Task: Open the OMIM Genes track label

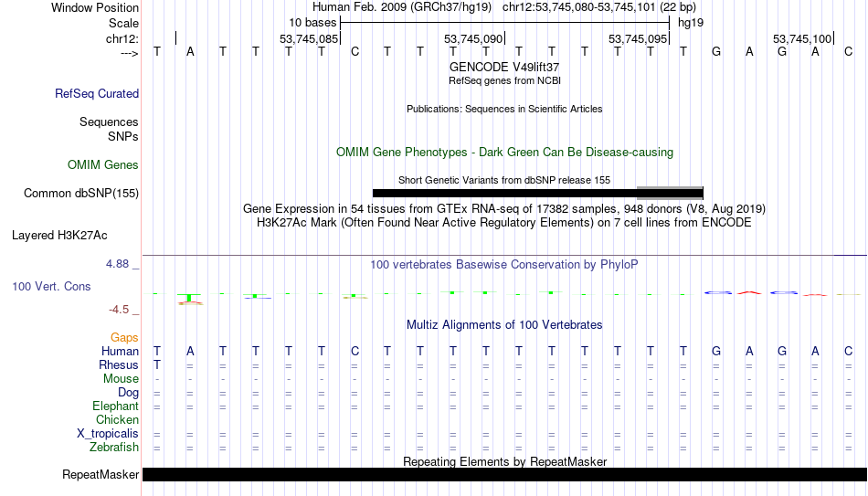Action: click(102, 165)
